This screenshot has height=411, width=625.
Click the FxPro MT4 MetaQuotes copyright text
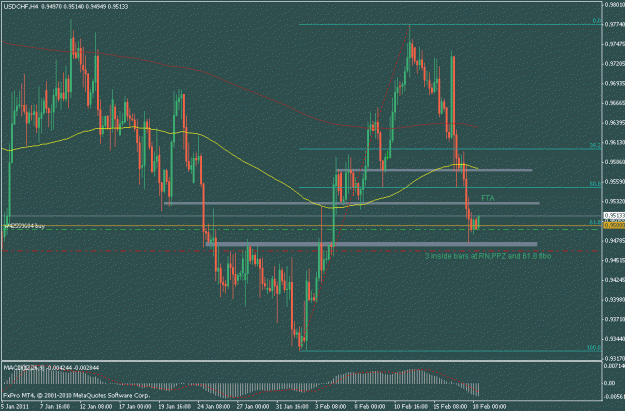tap(77, 395)
